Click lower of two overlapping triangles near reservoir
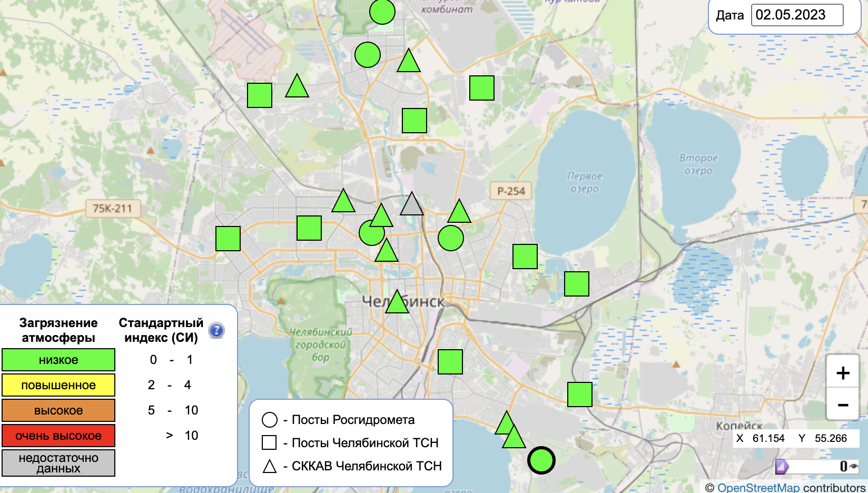Viewport: 868px width, 493px height. click(514, 438)
